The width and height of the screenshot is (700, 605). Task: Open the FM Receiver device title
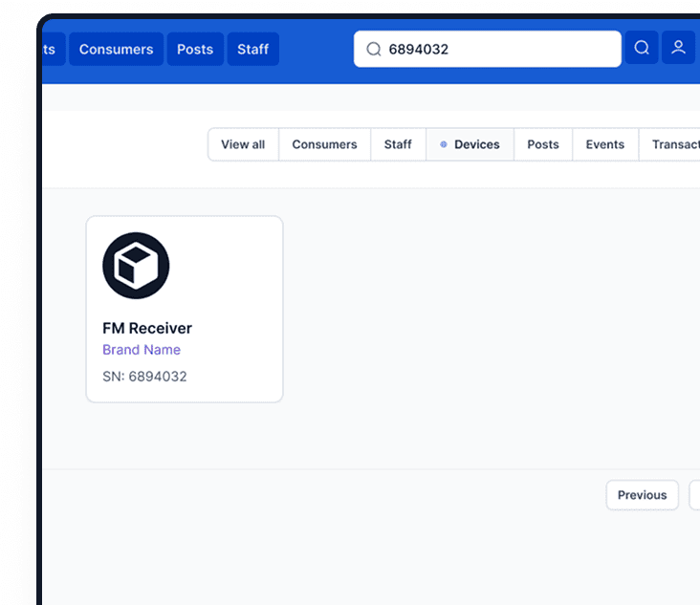click(x=147, y=329)
